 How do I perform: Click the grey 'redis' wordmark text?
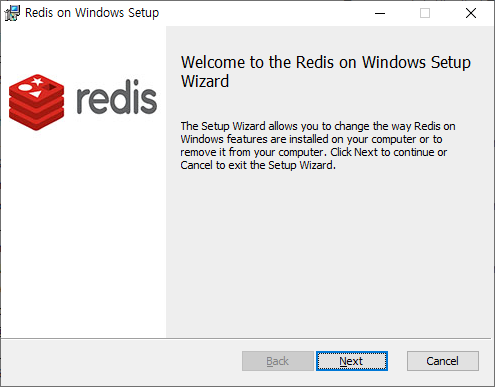click(117, 97)
